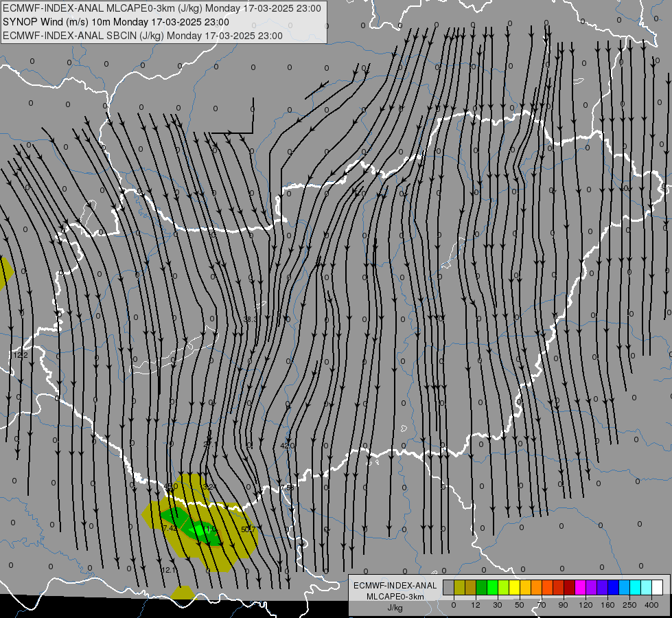Pick the purple swatch right of tick 120
The image size is (672, 618).
(592, 587)
